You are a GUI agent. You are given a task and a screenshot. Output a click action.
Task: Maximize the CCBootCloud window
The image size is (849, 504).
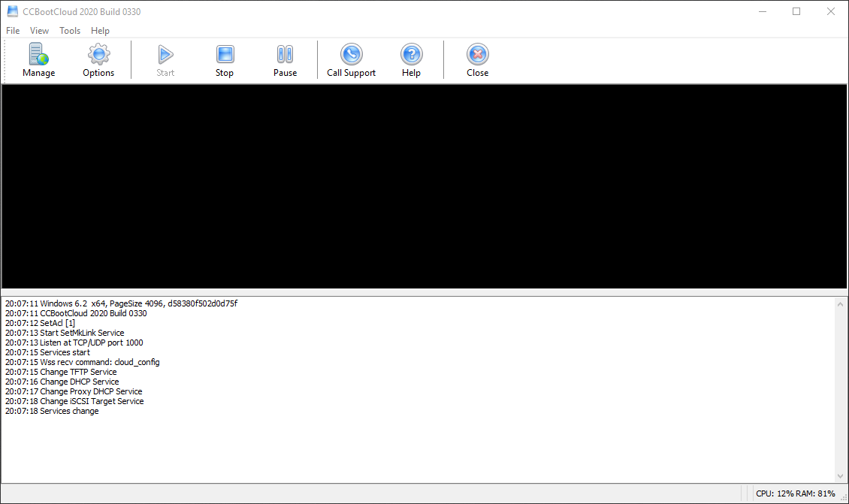pos(796,11)
